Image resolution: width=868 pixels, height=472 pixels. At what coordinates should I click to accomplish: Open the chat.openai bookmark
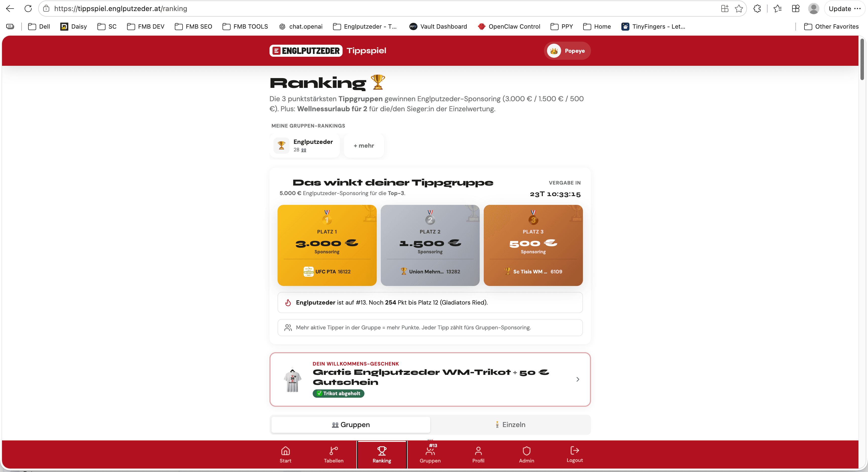(301, 27)
